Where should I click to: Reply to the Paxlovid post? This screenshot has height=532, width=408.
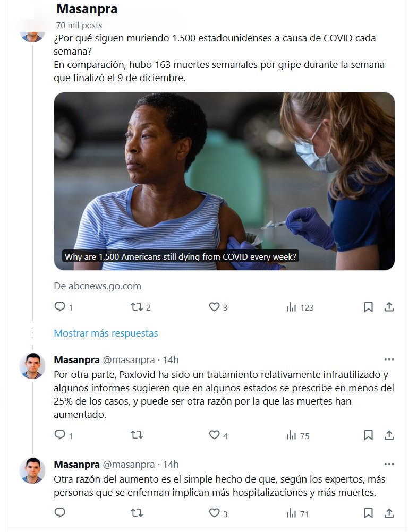pyautogui.click(x=60, y=435)
